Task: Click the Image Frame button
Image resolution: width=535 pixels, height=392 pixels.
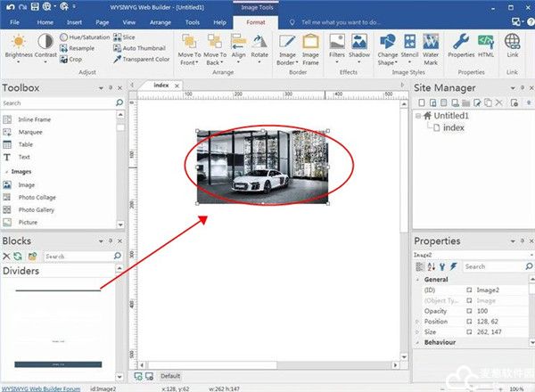Action: coord(310,50)
